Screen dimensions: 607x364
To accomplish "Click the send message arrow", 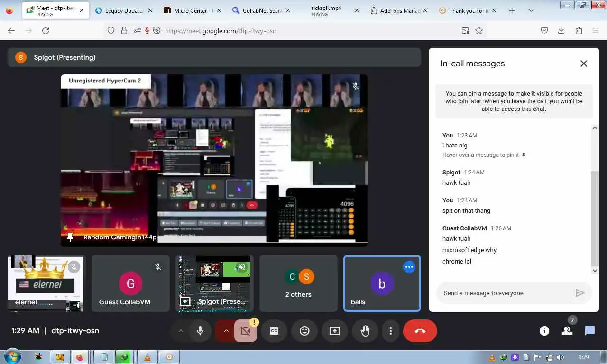I will pyautogui.click(x=579, y=293).
